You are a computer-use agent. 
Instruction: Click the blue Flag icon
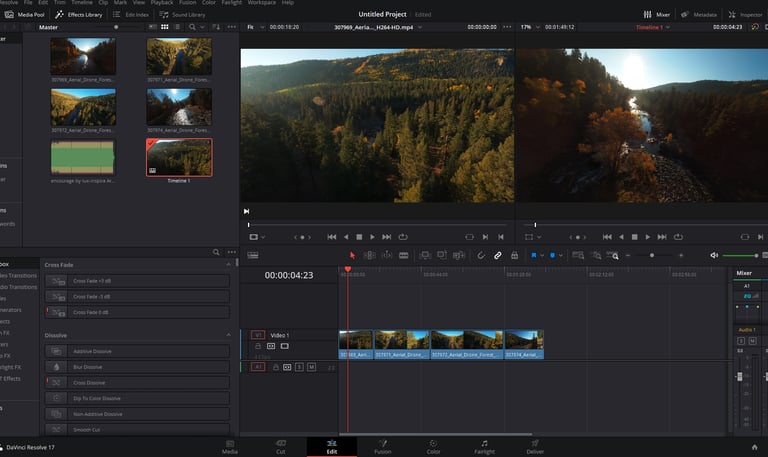click(535, 255)
